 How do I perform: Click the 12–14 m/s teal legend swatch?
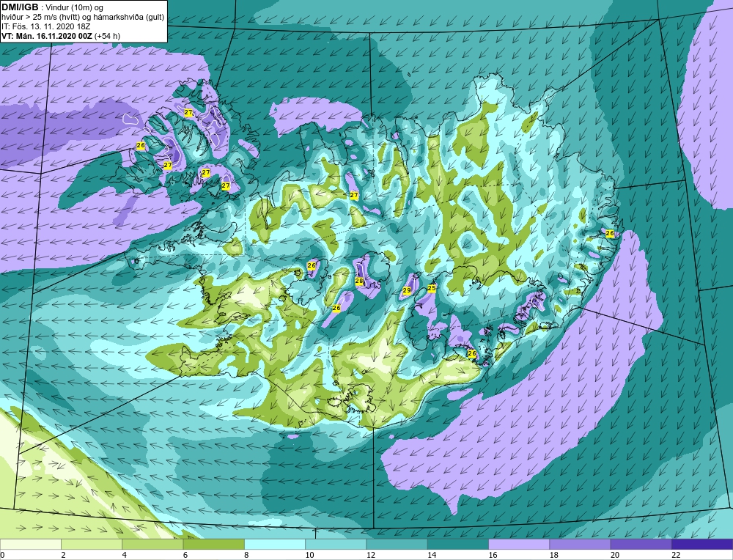coord(397,544)
